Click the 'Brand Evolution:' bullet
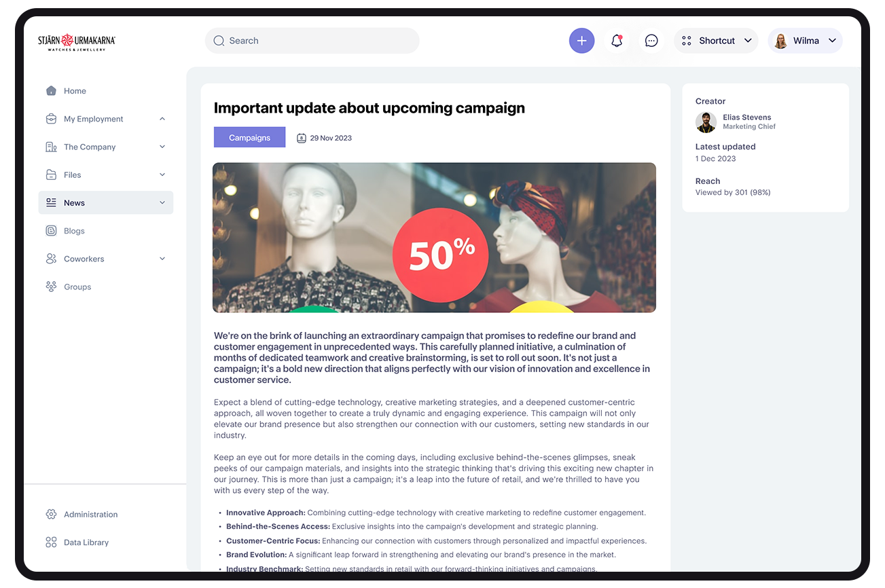 pyautogui.click(x=257, y=555)
